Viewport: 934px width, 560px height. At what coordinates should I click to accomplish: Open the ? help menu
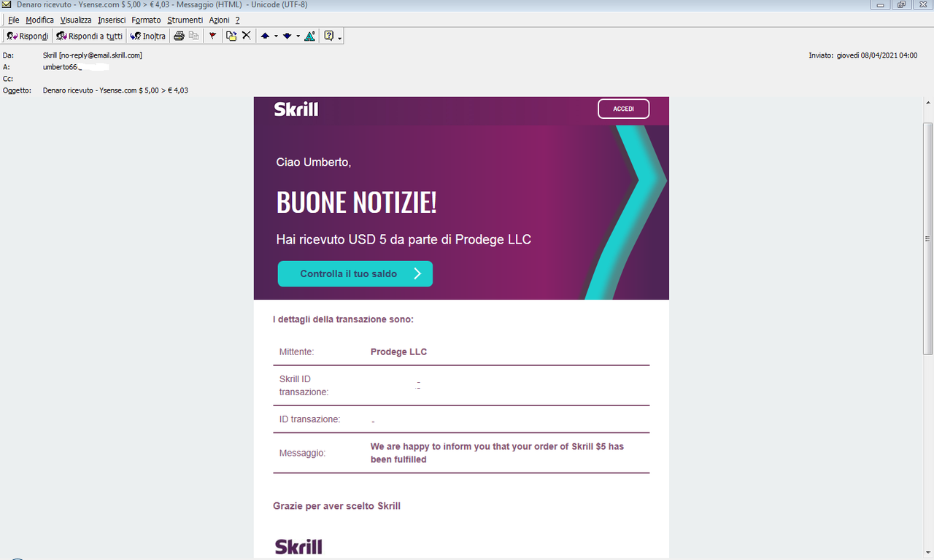[x=237, y=20]
